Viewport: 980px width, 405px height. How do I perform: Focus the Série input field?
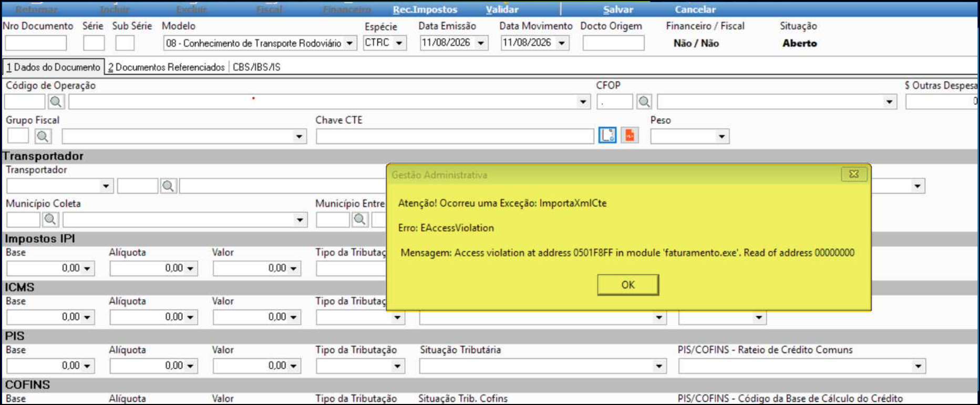tap(94, 43)
